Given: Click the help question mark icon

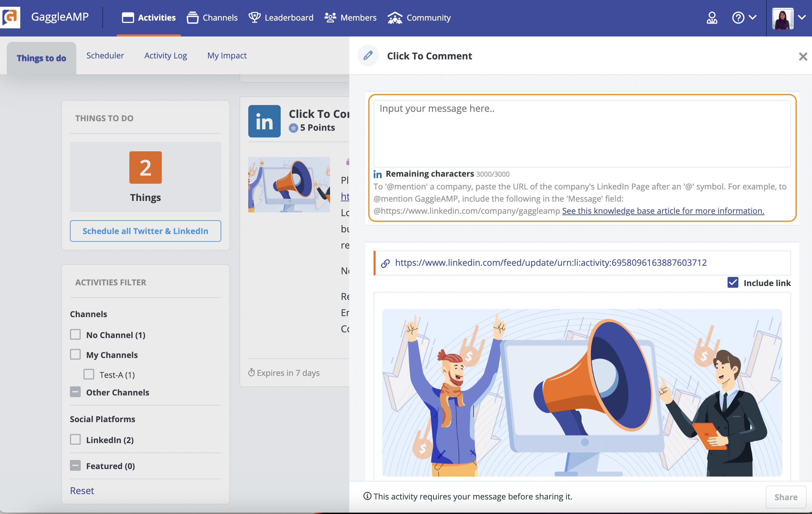Looking at the screenshot, I should coord(738,18).
